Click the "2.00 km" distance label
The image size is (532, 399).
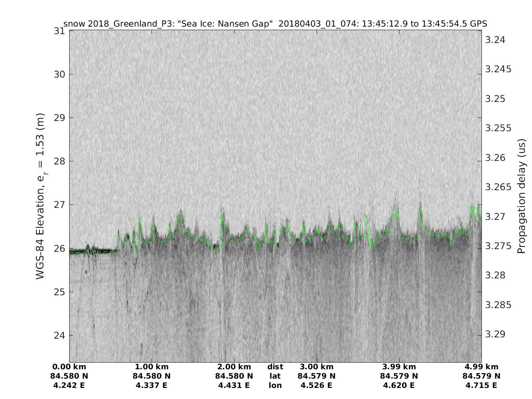234,367
